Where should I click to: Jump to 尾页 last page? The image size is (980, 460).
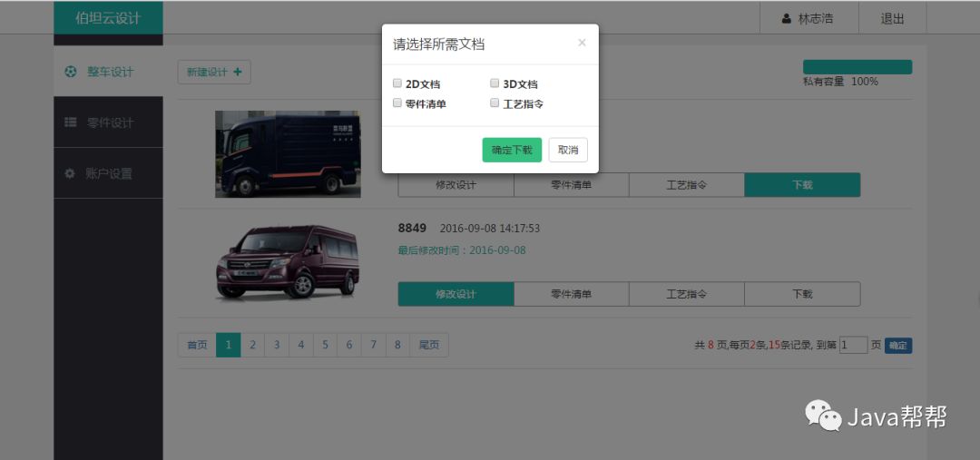click(429, 345)
